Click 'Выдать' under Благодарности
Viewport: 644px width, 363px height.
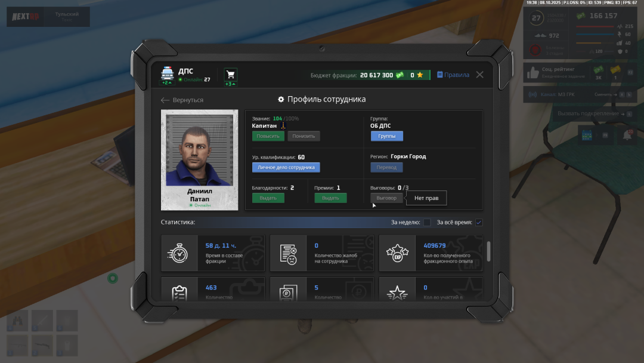pos(268,198)
